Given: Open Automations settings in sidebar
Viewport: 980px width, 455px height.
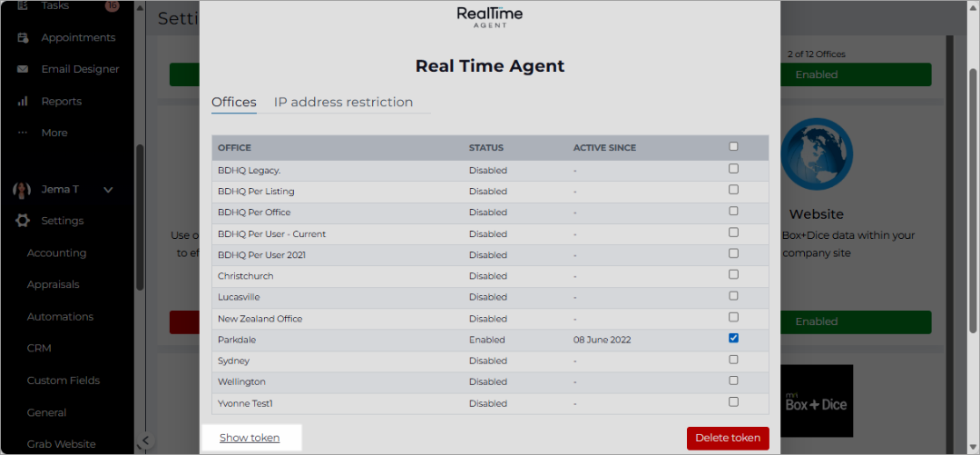Looking at the screenshot, I should (60, 317).
